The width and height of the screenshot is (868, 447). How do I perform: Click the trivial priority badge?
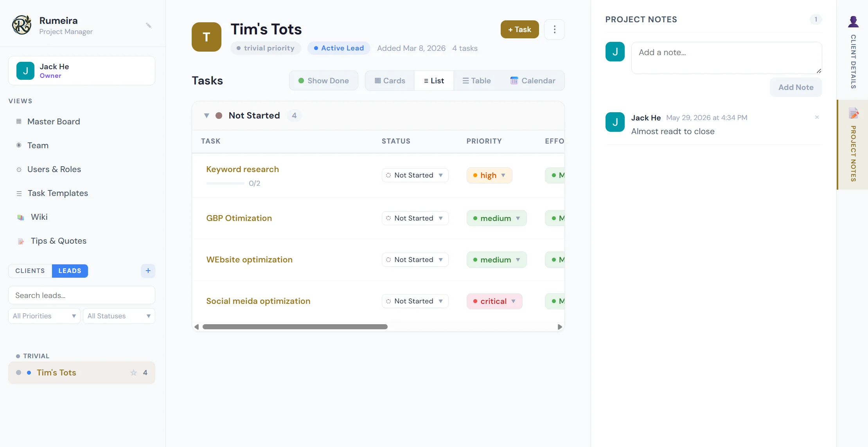(x=266, y=48)
